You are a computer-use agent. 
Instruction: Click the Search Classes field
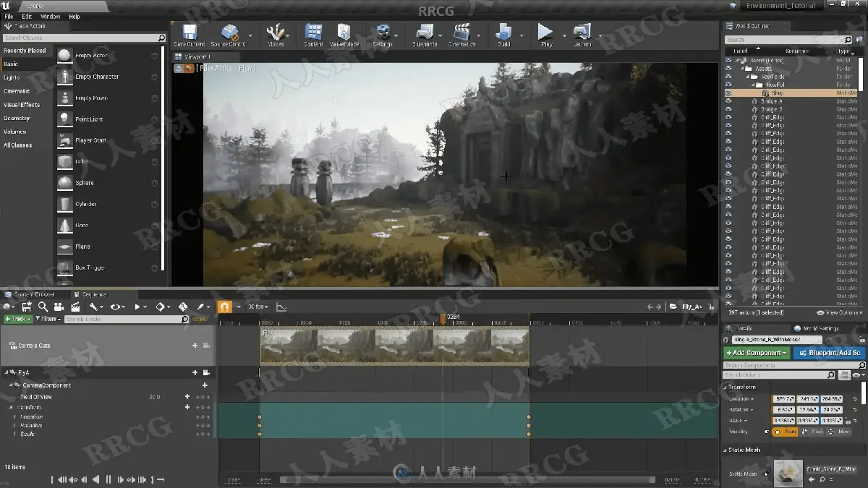tap(84, 38)
